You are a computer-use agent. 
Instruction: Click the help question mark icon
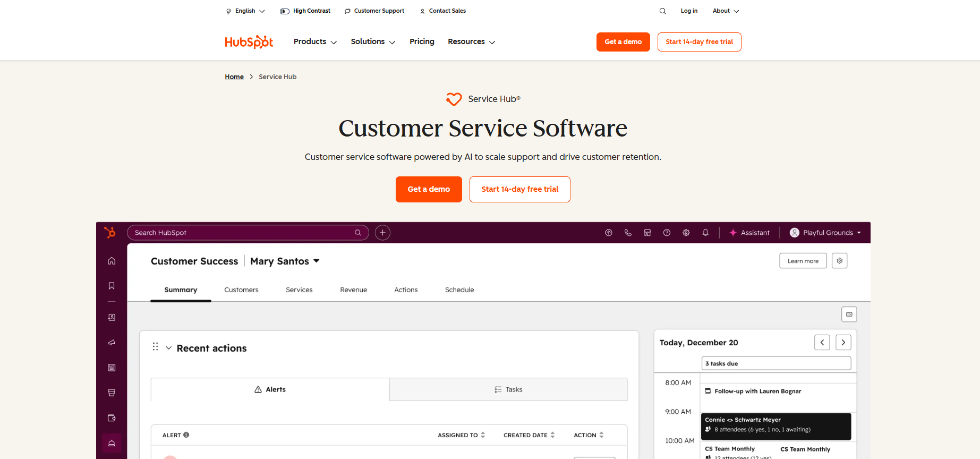point(667,233)
